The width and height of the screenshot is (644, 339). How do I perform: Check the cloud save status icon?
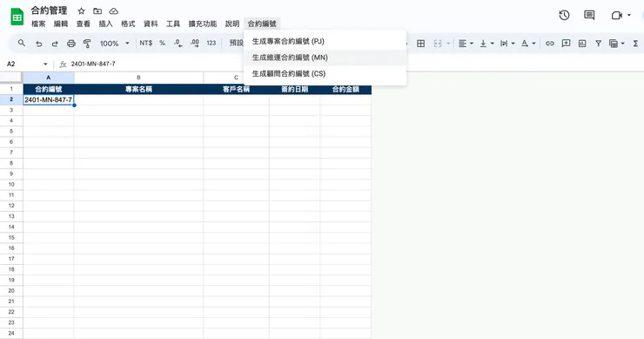click(x=114, y=11)
